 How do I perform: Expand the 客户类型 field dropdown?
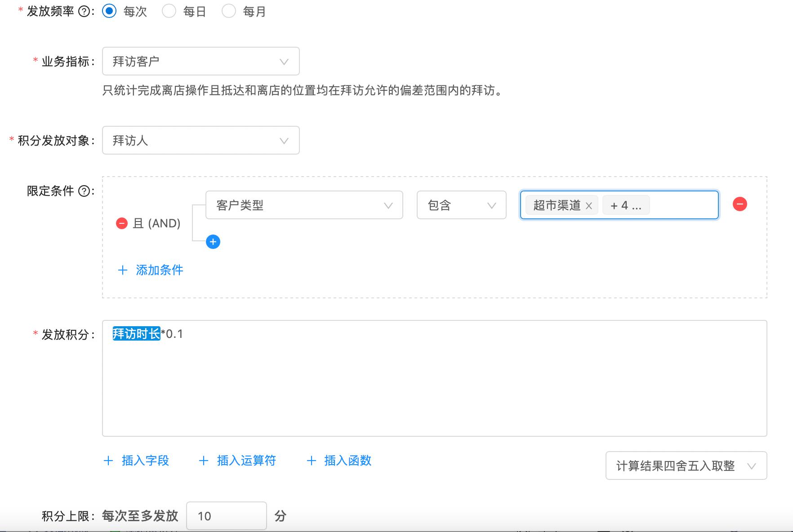pos(304,205)
